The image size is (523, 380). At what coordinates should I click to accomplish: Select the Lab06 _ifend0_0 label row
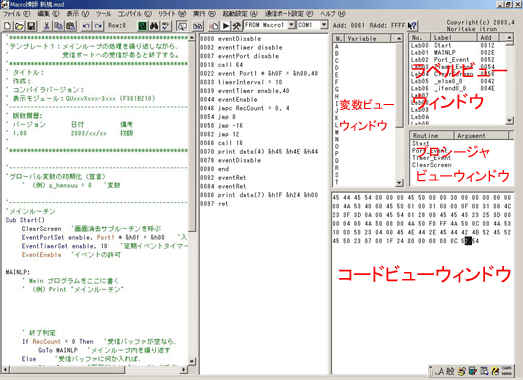pos(457,88)
